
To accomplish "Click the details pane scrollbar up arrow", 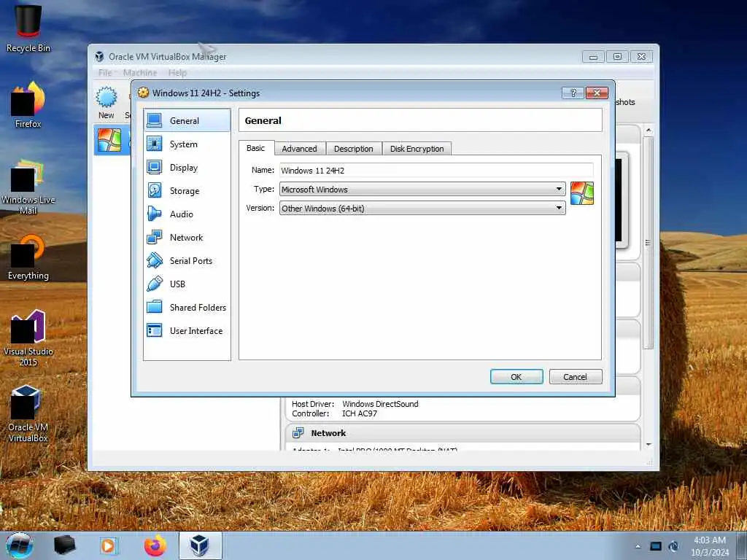I will (x=649, y=131).
